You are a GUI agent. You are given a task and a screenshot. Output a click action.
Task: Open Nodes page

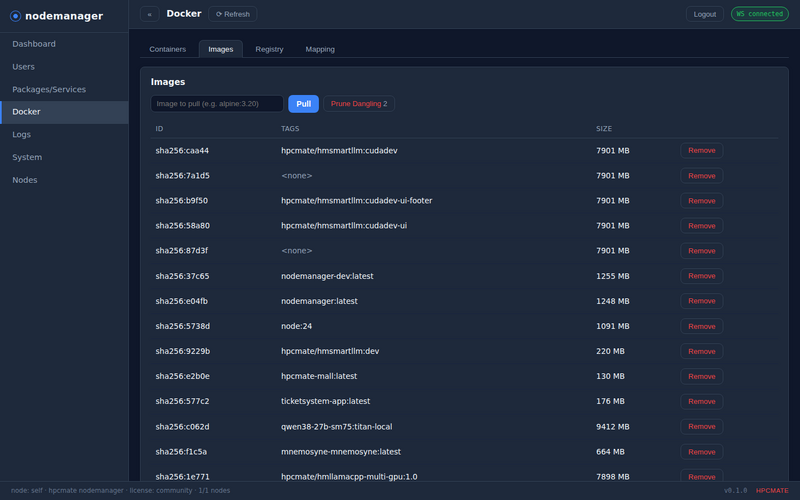pyautogui.click(x=64, y=180)
